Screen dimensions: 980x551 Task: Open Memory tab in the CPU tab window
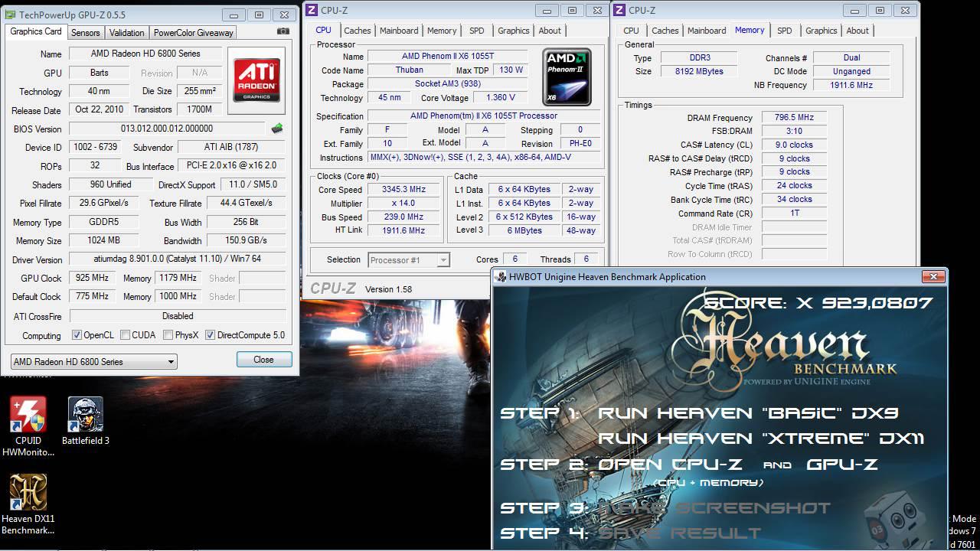point(442,31)
